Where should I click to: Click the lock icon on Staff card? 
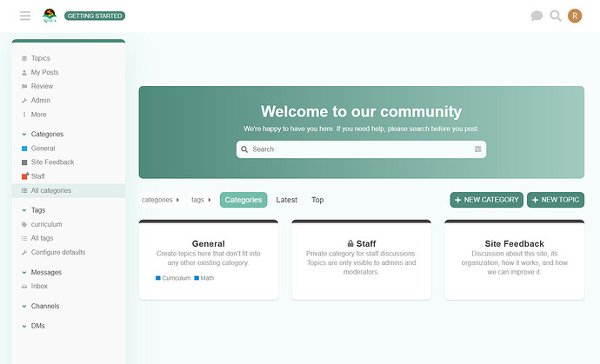(350, 243)
